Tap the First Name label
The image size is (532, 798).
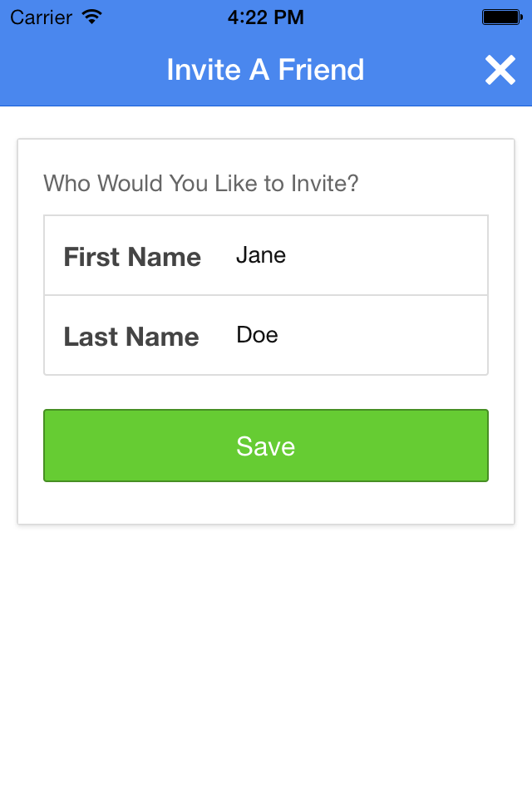(x=132, y=257)
